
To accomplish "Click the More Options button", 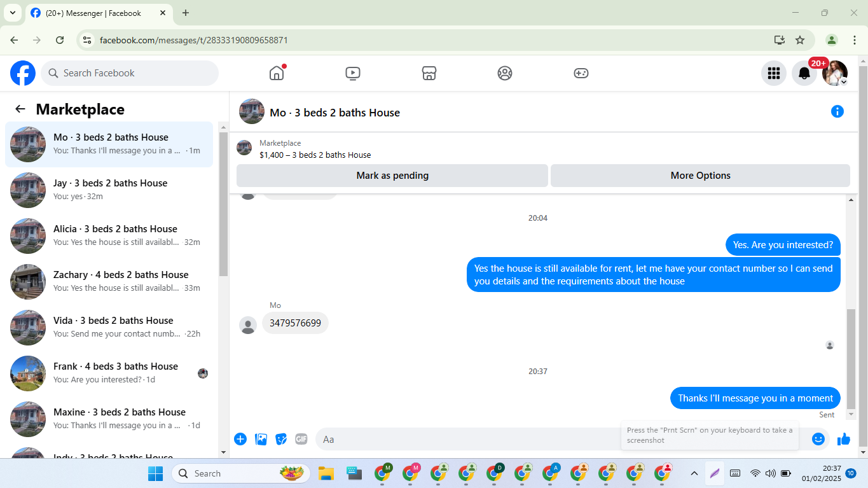I will (x=700, y=176).
